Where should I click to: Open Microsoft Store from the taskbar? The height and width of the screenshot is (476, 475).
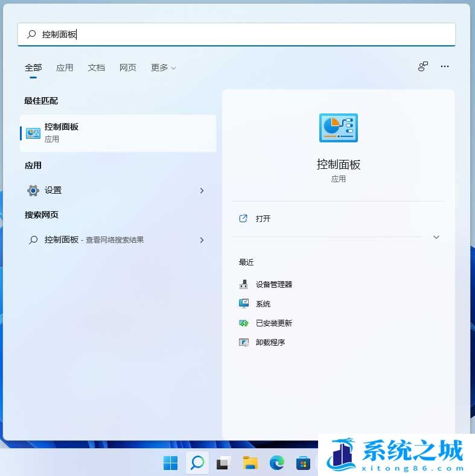(x=303, y=463)
